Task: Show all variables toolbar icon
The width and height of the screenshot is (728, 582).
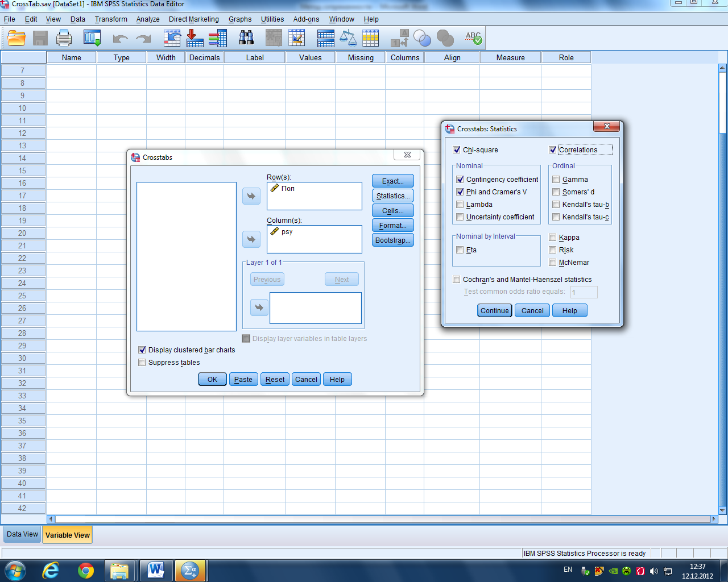Action: [445, 38]
